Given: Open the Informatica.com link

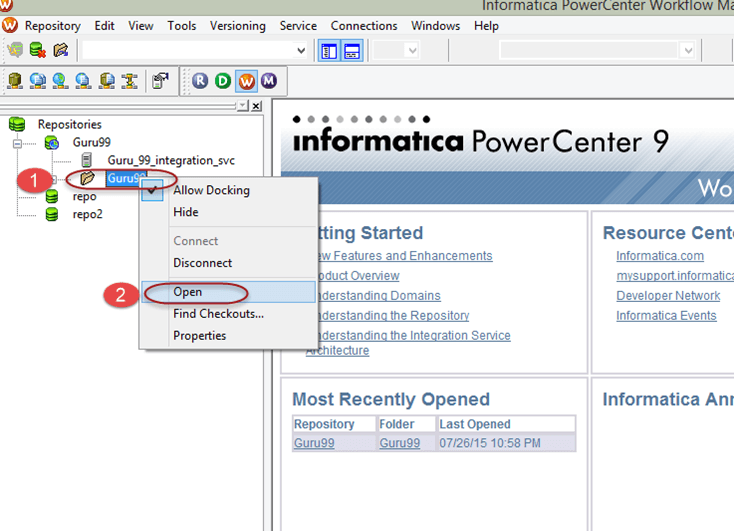Looking at the screenshot, I should tap(660, 256).
